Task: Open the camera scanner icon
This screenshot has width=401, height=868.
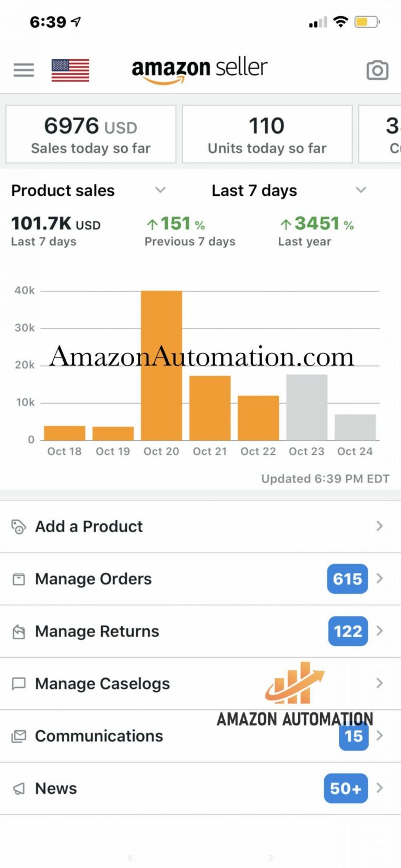Action: [x=377, y=70]
